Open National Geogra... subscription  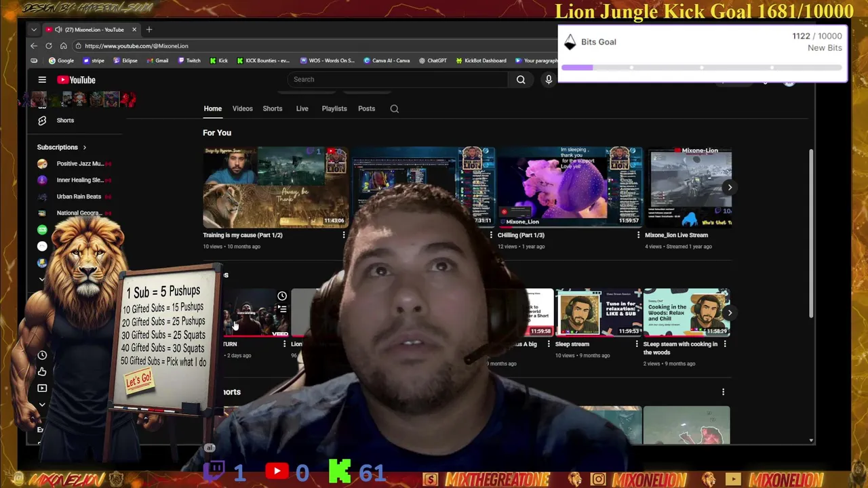[x=75, y=213]
